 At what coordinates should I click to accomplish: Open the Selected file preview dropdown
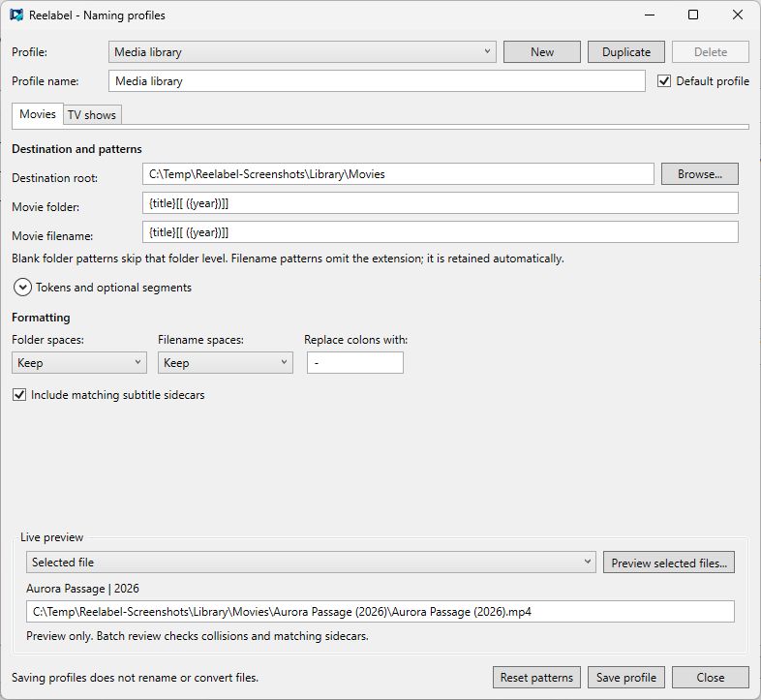pos(311,563)
